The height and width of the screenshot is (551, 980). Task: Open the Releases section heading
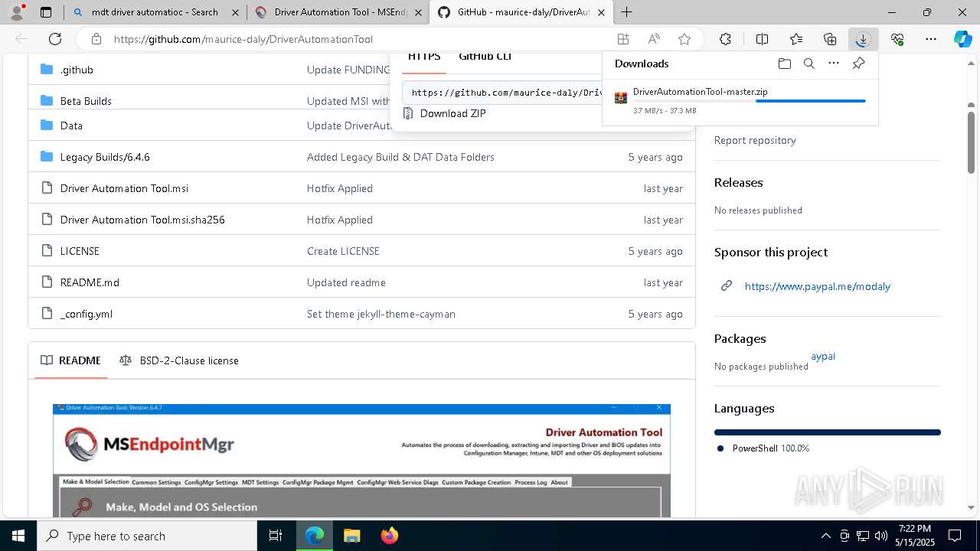click(x=738, y=183)
